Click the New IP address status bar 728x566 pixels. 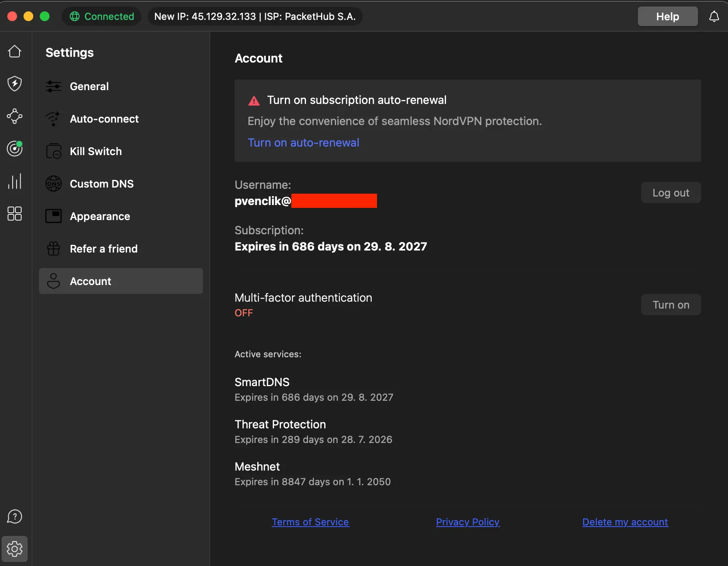[x=255, y=16]
